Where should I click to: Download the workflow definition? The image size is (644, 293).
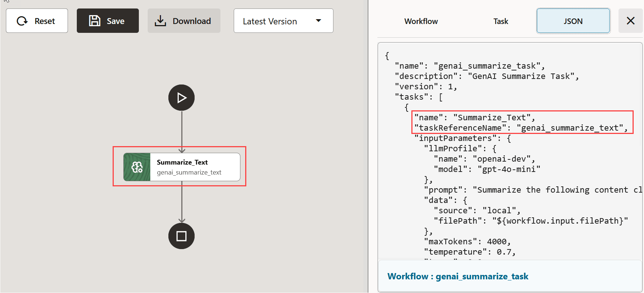[x=184, y=21]
